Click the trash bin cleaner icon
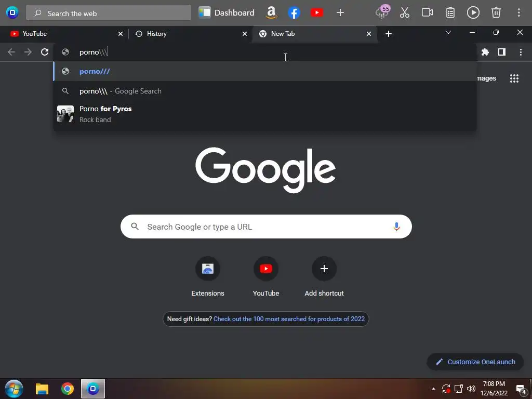This screenshot has height=399, width=532. (x=496, y=13)
